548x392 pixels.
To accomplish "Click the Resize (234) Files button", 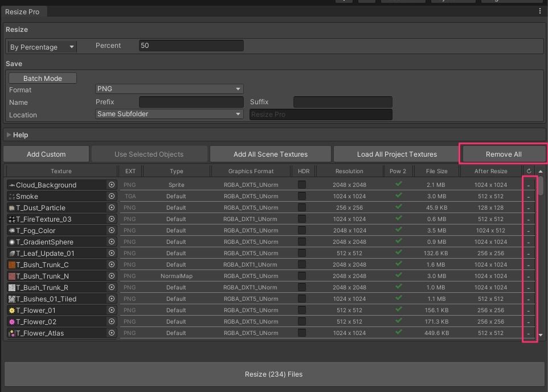I will pyautogui.click(x=274, y=374).
